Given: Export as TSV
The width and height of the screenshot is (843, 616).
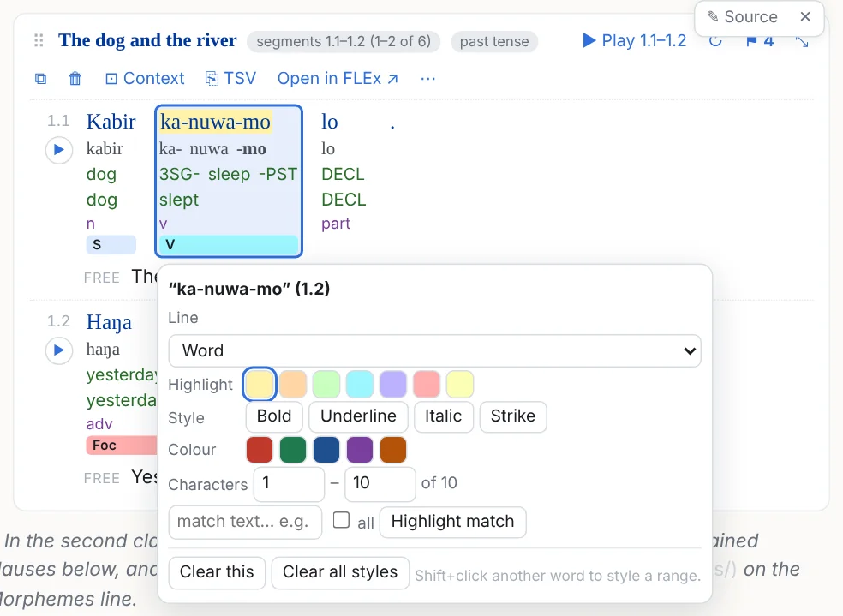Looking at the screenshot, I should (230, 79).
